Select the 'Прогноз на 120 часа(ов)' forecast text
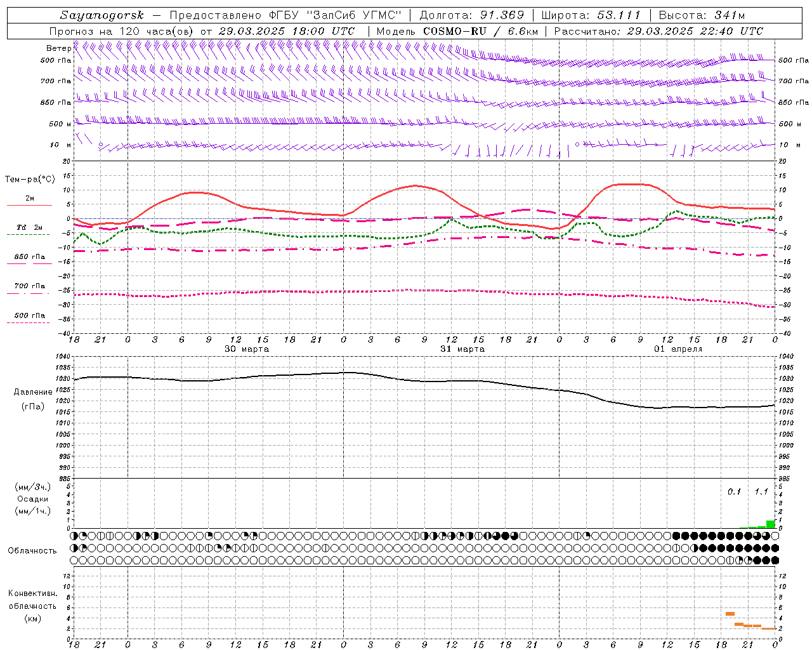Image resolution: width=812 pixels, height=650 pixels. pyautogui.click(x=122, y=31)
